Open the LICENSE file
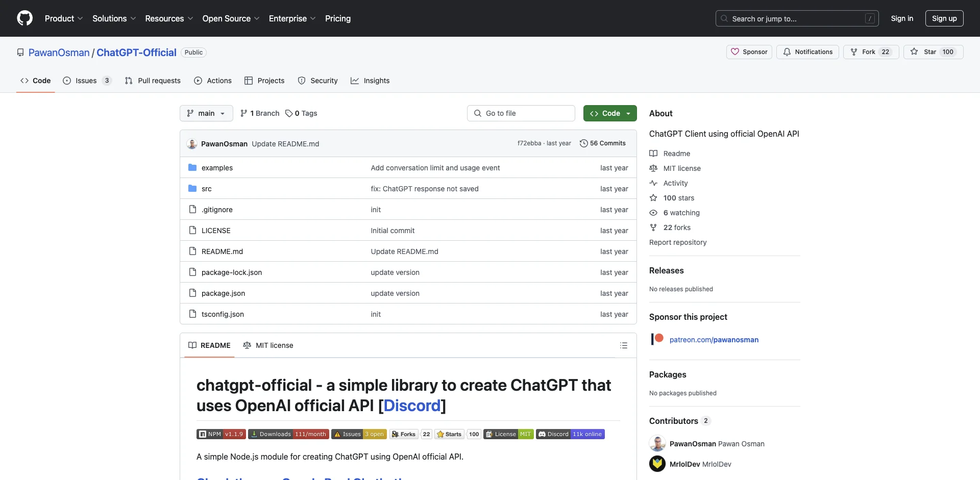The image size is (980, 480). tap(216, 231)
